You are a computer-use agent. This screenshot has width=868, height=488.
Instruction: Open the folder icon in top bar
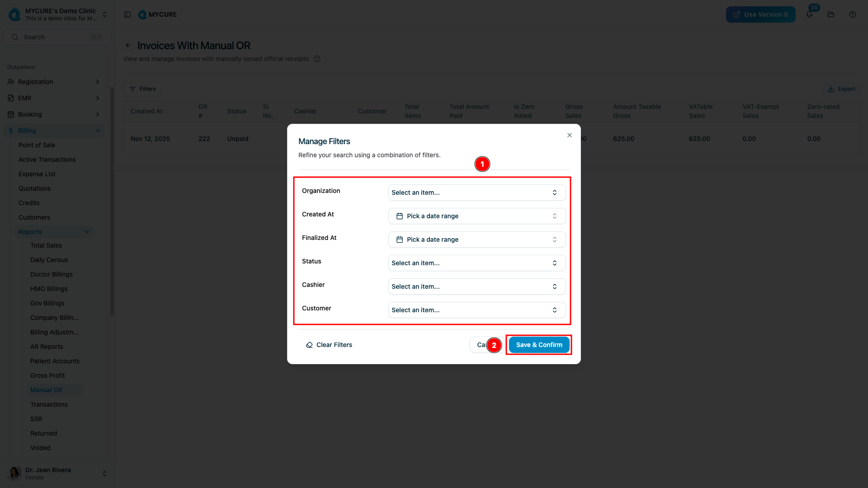(x=831, y=14)
